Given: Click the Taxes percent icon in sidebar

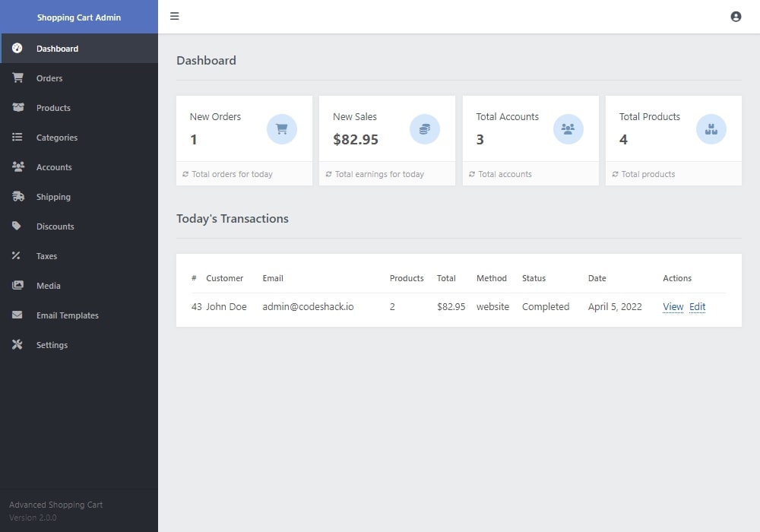Looking at the screenshot, I should coord(16,255).
